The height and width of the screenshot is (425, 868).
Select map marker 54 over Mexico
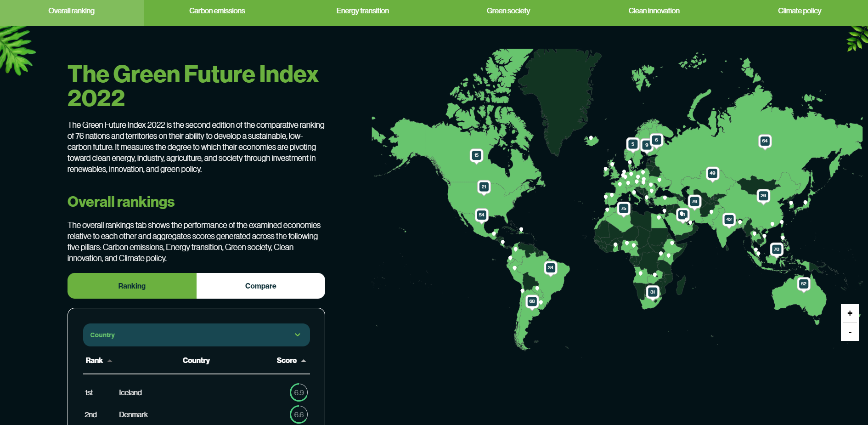pos(481,215)
